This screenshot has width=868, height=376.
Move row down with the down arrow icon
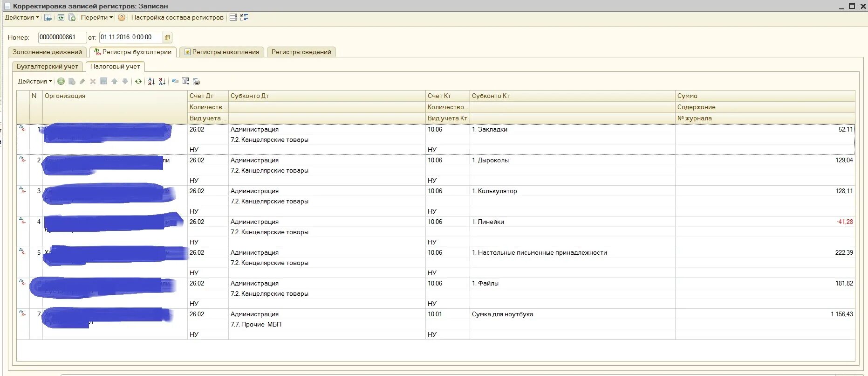[x=125, y=81]
